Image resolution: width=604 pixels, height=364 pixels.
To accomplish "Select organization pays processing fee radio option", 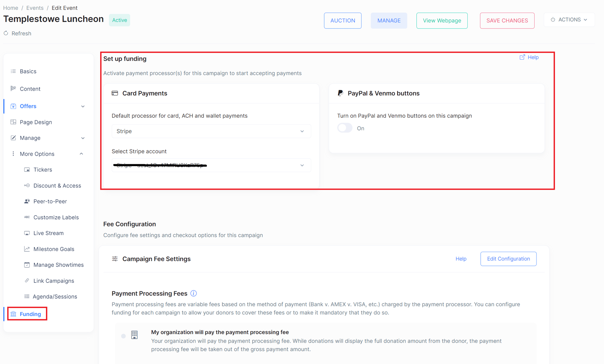I will pyautogui.click(x=124, y=336).
